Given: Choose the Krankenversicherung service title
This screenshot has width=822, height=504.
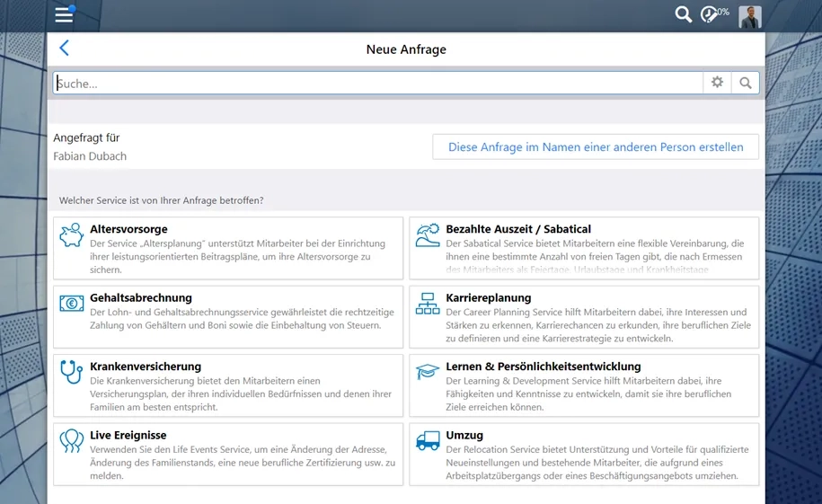Looking at the screenshot, I should point(146,367).
